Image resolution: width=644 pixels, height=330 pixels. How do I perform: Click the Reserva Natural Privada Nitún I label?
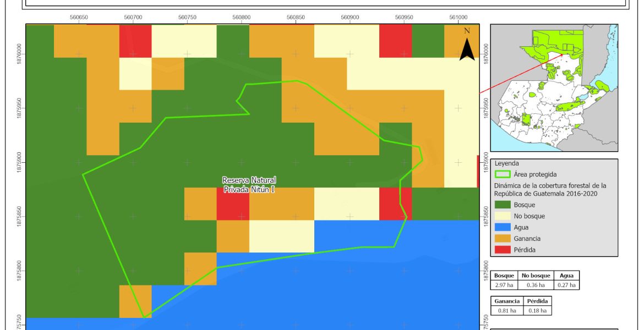[249, 185]
